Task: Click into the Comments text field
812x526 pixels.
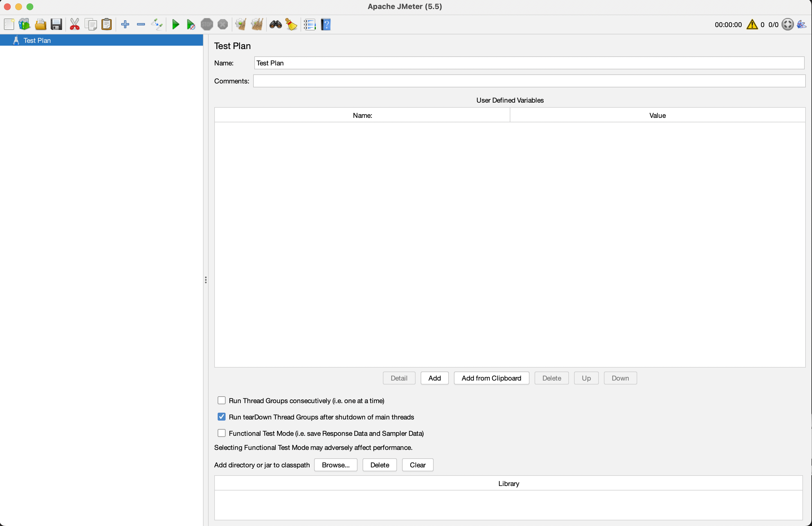Action: pos(529,81)
